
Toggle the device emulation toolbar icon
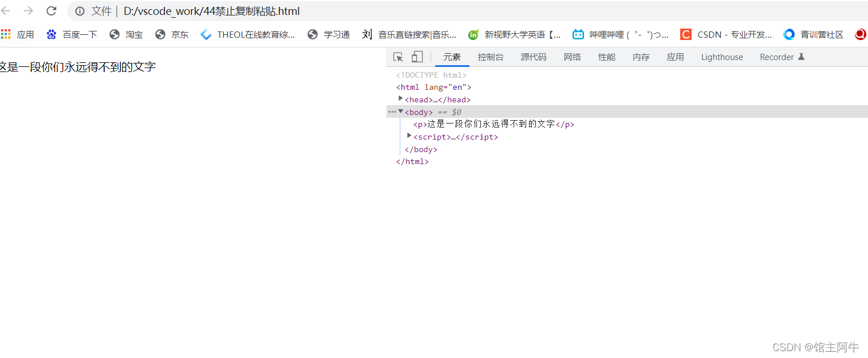pos(417,57)
